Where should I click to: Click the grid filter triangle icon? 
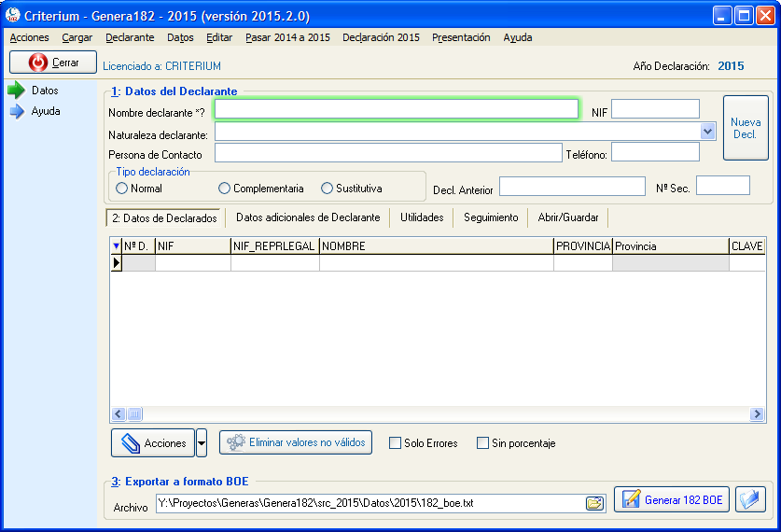coord(116,245)
